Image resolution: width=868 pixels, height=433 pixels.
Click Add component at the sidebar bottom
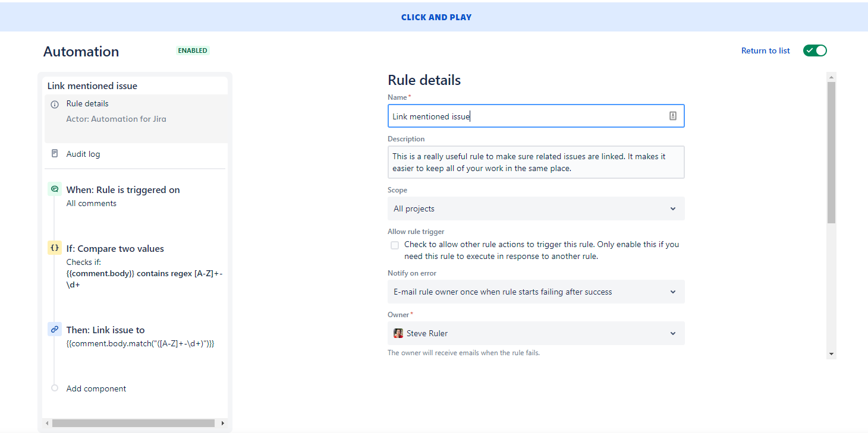click(96, 388)
